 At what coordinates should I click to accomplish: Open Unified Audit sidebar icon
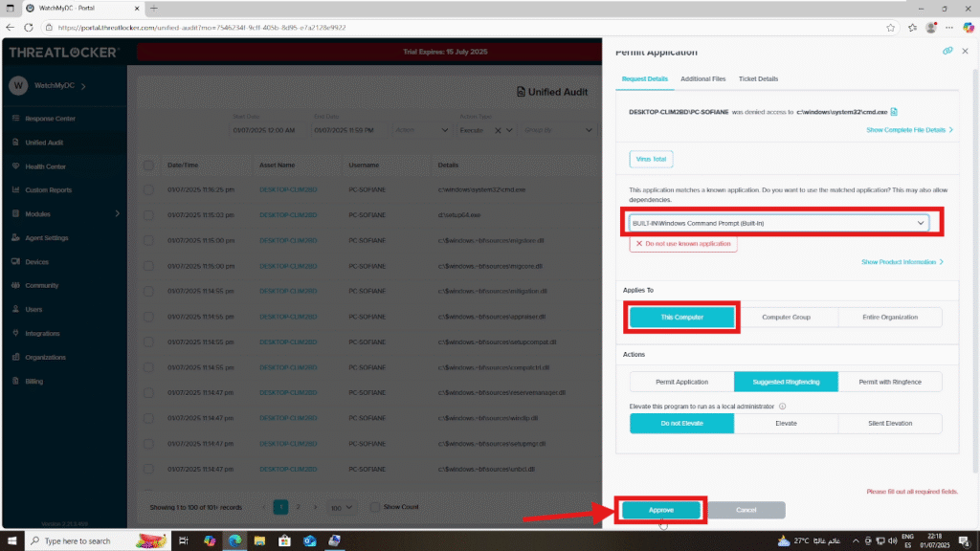coord(15,143)
